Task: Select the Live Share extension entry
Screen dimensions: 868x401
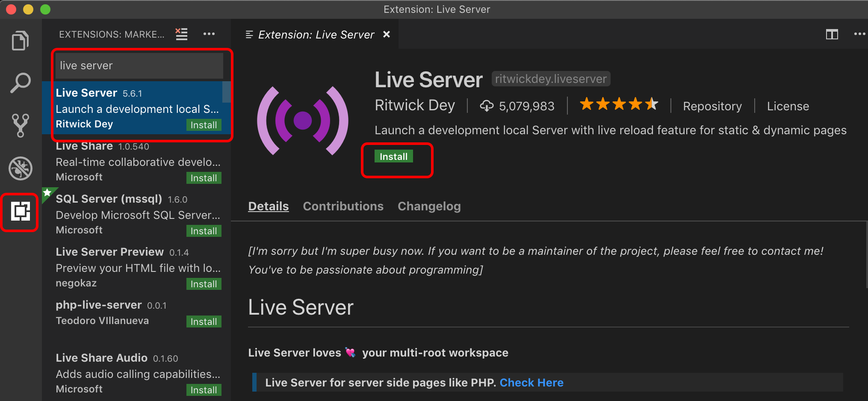Action: coord(136,162)
